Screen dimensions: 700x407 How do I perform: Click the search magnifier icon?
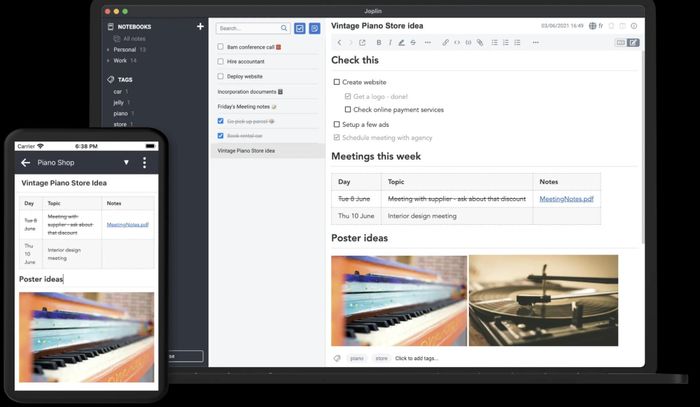pyautogui.click(x=284, y=28)
